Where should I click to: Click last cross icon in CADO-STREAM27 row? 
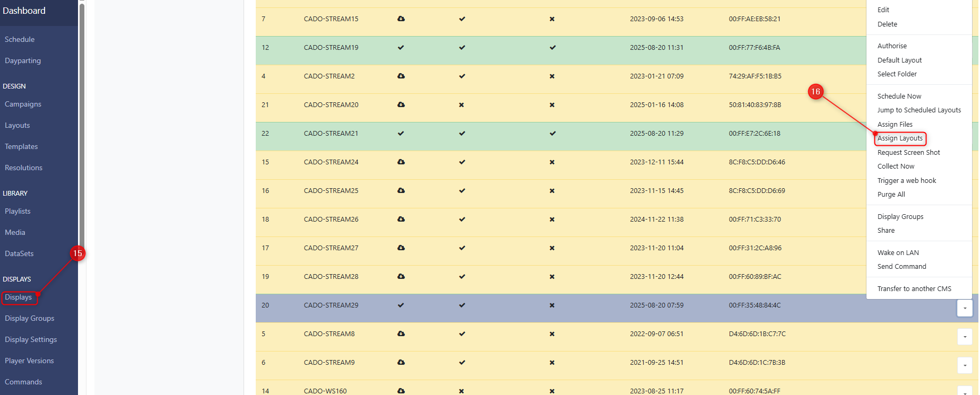coord(552,248)
